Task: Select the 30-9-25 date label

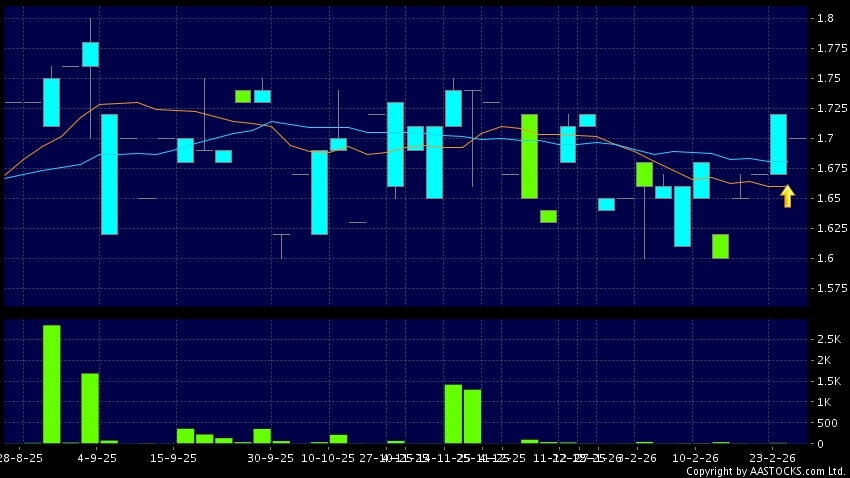Action: [x=271, y=457]
